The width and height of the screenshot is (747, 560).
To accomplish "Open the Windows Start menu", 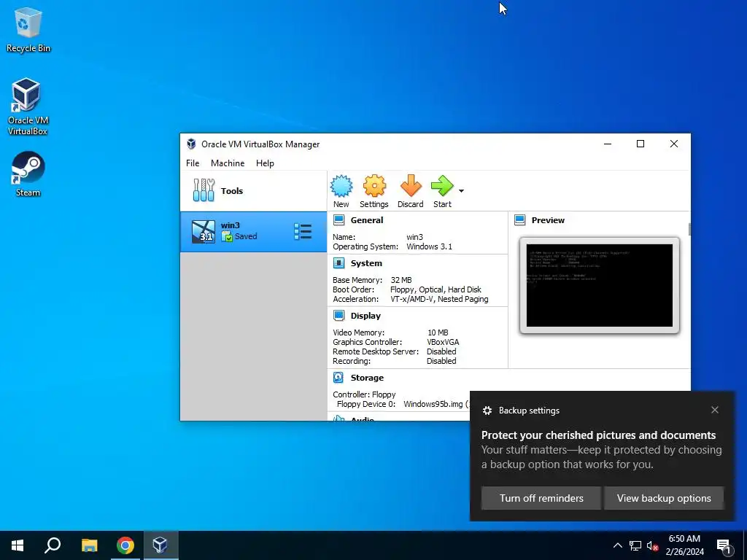I will pyautogui.click(x=18, y=545).
